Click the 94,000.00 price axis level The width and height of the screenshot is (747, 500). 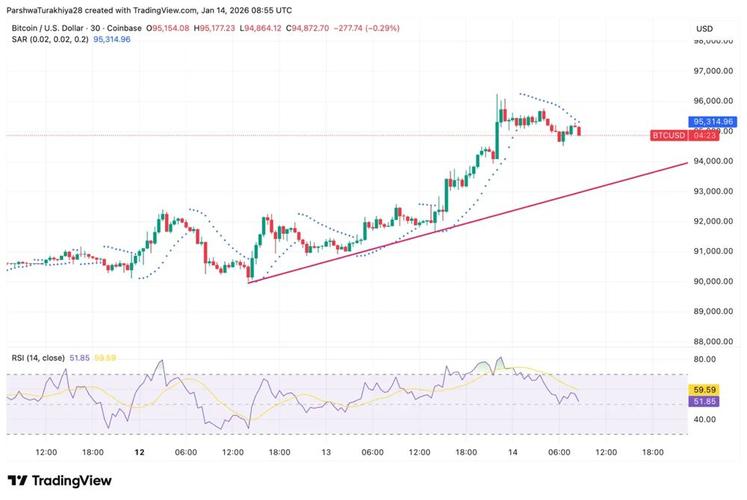(x=713, y=161)
